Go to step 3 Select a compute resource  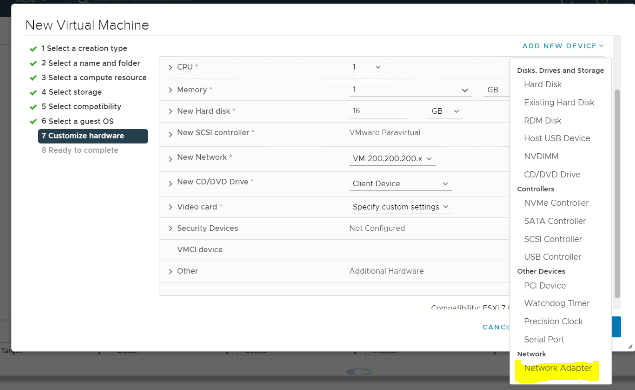(94, 78)
